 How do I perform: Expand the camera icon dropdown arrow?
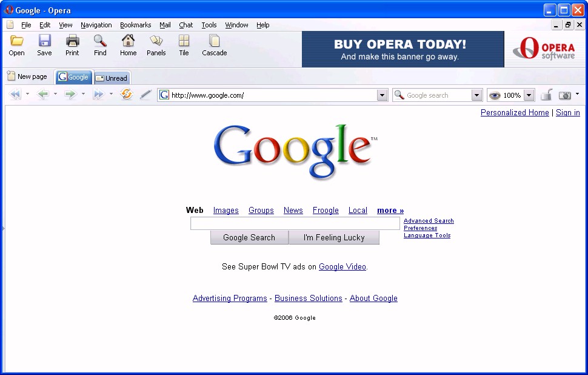[x=577, y=94]
